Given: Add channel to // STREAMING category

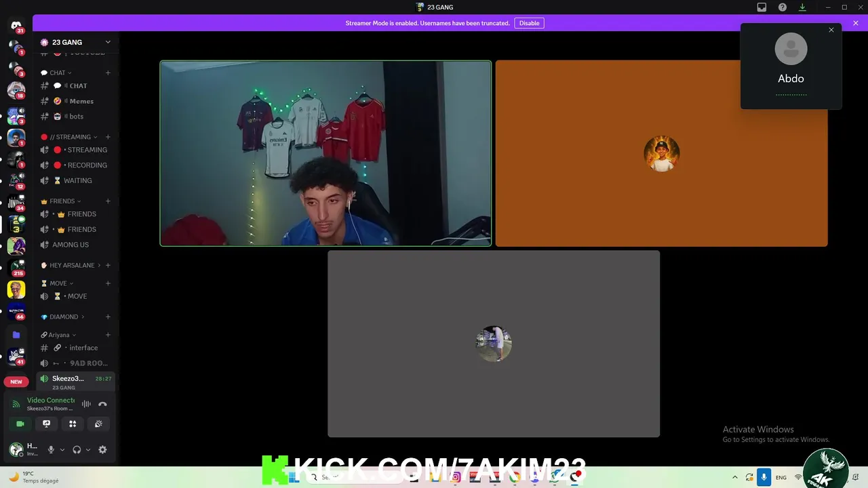Looking at the screenshot, I should (108, 137).
